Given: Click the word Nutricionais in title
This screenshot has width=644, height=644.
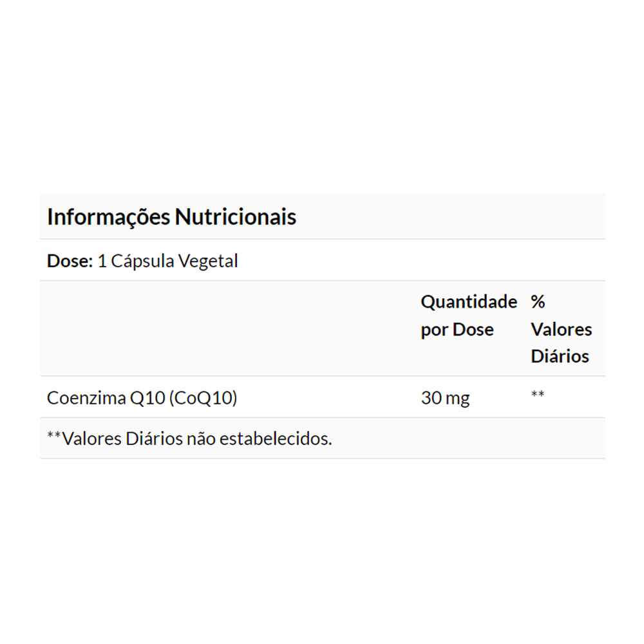Looking at the screenshot, I should (x=236, y=217).
